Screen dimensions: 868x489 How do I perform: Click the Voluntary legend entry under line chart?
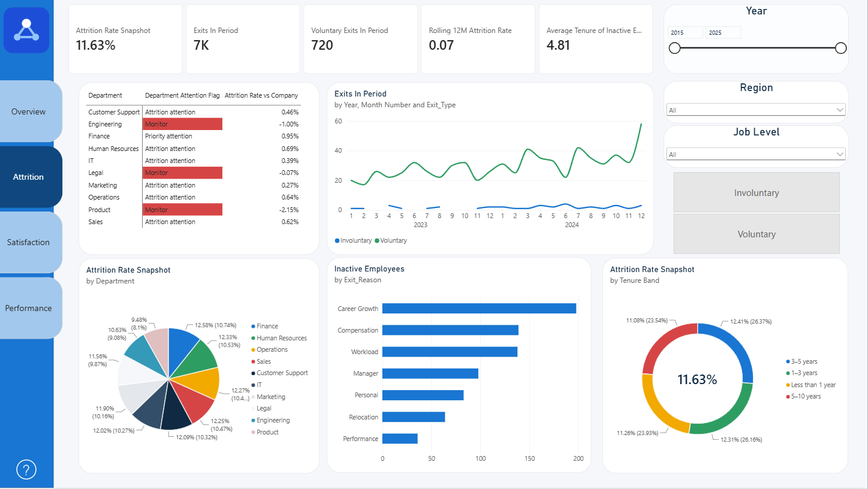[391, 240]
